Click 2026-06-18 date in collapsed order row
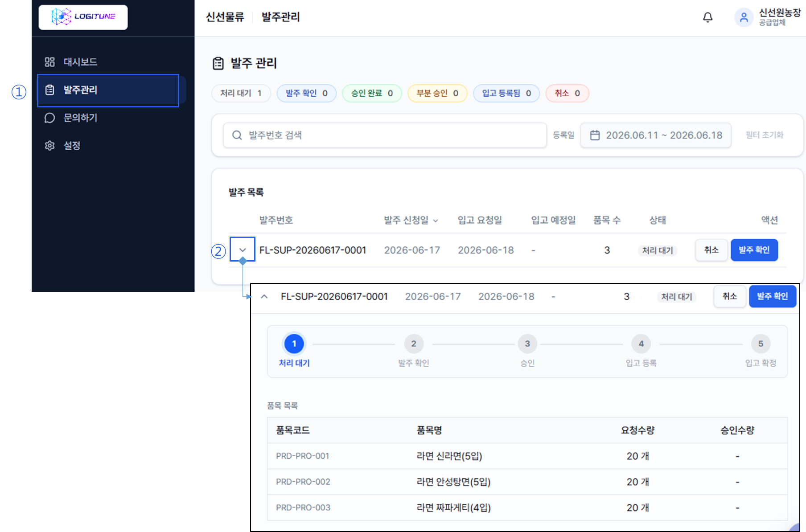 [x=486, y=250]
